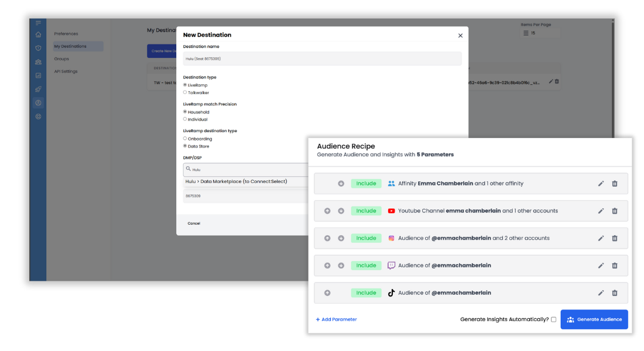Viewport: 644px width, 351px height.
Task: Edit the Affinity Emma Chamberlain parameter
Action: [601, 184]
